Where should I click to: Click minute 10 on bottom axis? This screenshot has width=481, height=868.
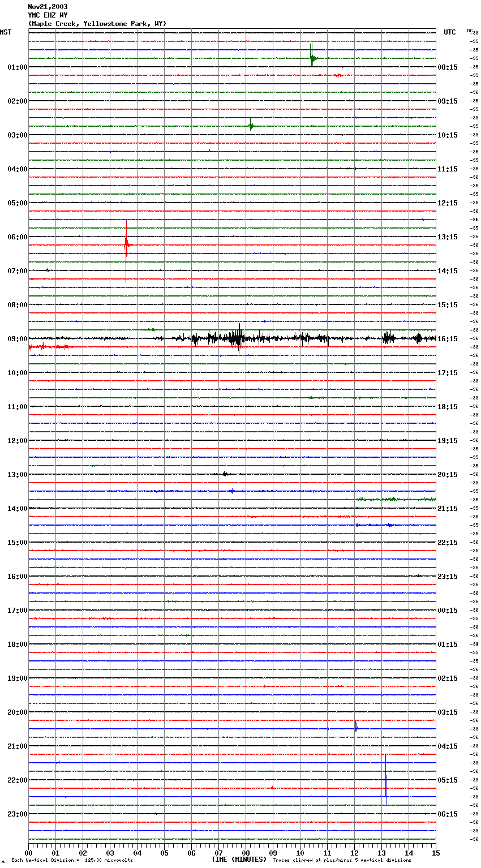click(x=300, y=853)
